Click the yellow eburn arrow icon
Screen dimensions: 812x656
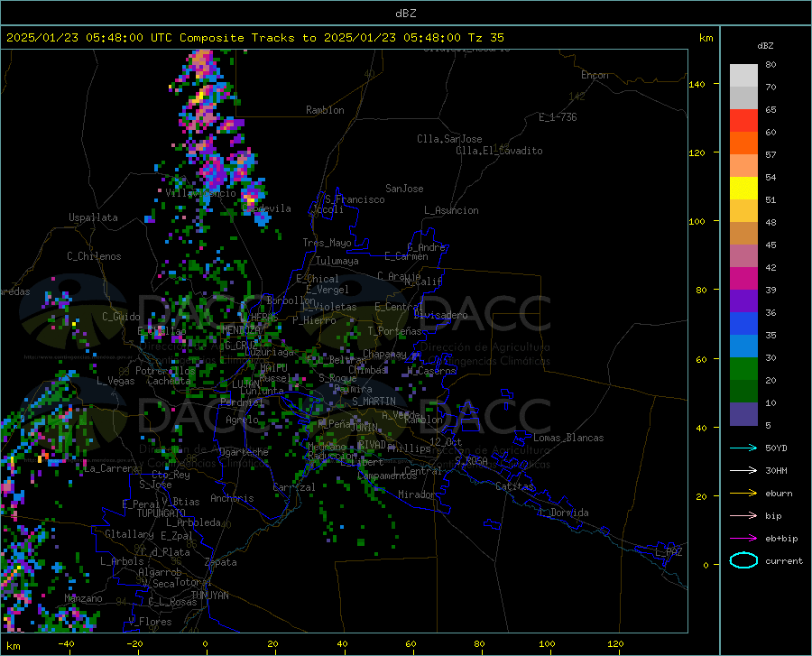click(743, 493)
